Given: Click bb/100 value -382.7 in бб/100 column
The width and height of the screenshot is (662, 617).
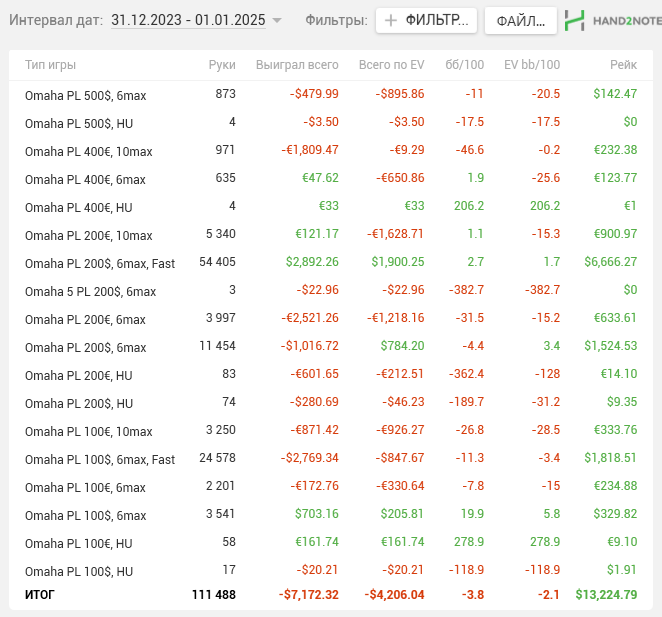Looking at the screenshot, I should pos(466,290).
